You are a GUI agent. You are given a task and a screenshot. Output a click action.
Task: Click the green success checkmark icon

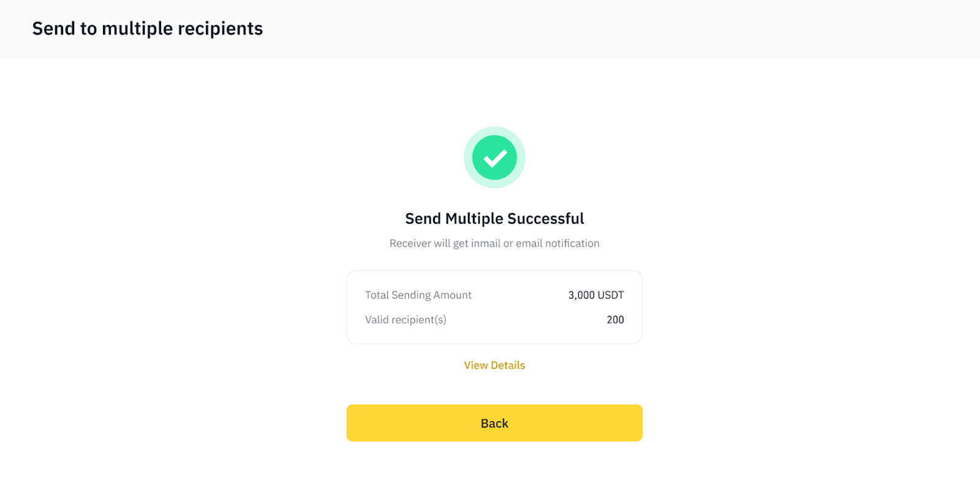tap(494, 158)
